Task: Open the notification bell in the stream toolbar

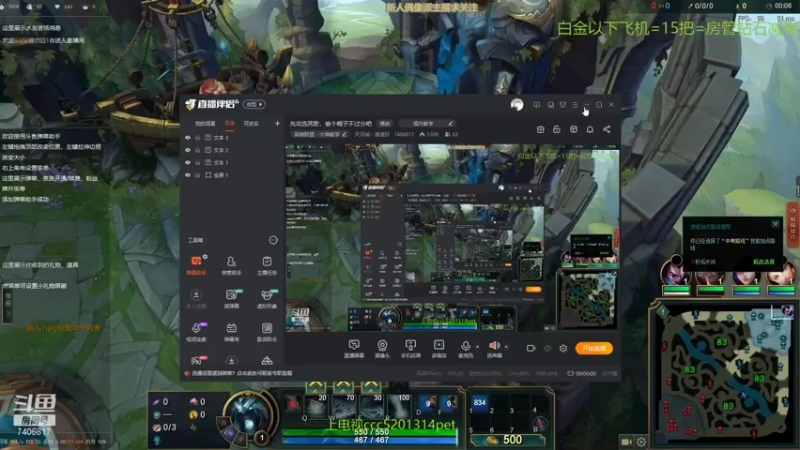Action: click(x=590, y=130)
